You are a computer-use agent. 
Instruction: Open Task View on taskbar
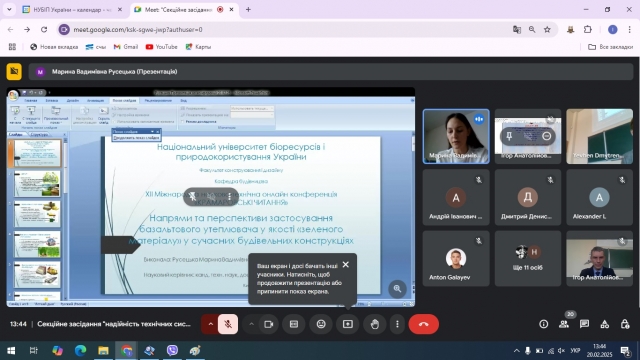[33, 351]
